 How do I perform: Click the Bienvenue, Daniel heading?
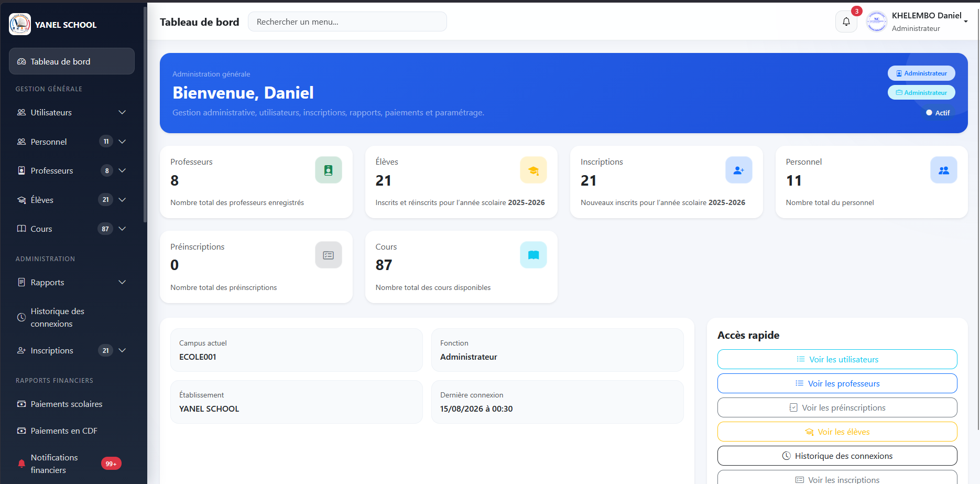point(243,93)
